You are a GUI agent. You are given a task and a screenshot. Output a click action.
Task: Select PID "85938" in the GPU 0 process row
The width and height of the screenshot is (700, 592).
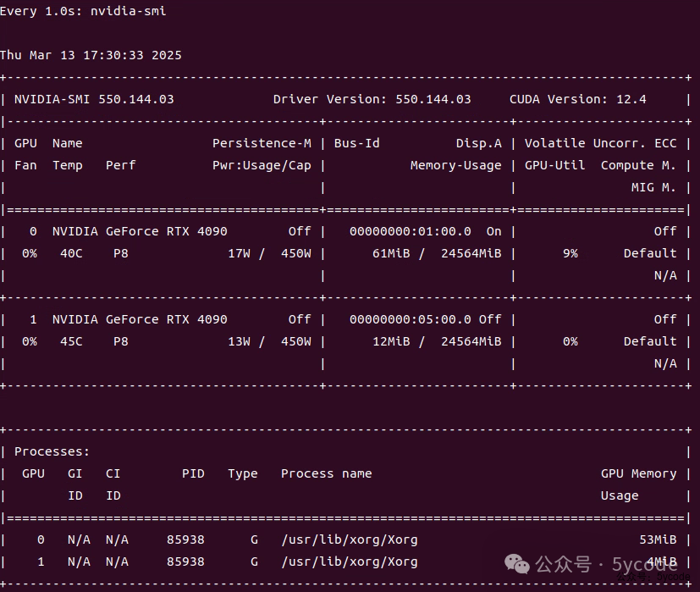click(185, 539)
